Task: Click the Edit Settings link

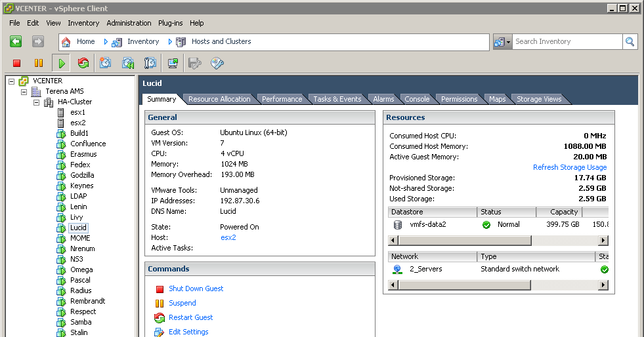Action: tap(188, 332)
